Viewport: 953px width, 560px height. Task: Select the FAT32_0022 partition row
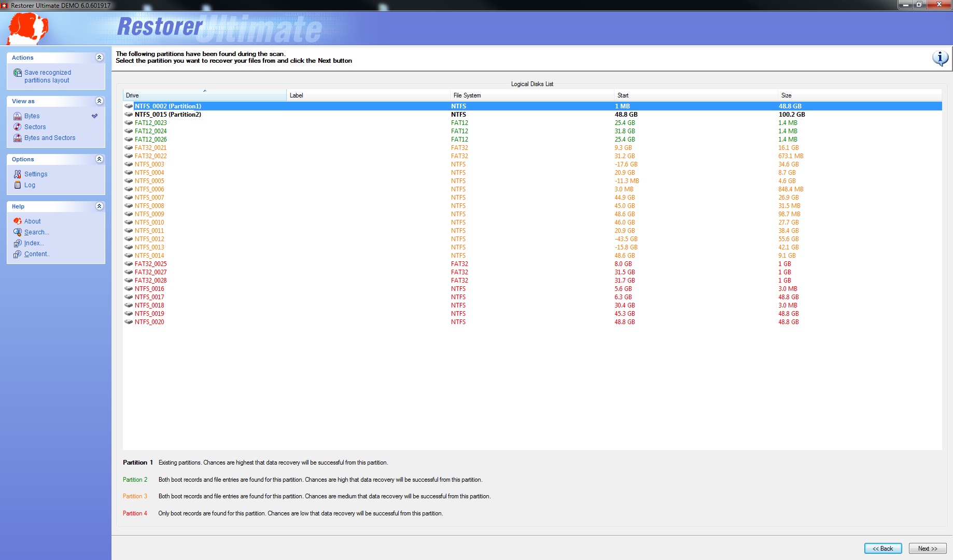click(532, 156)
